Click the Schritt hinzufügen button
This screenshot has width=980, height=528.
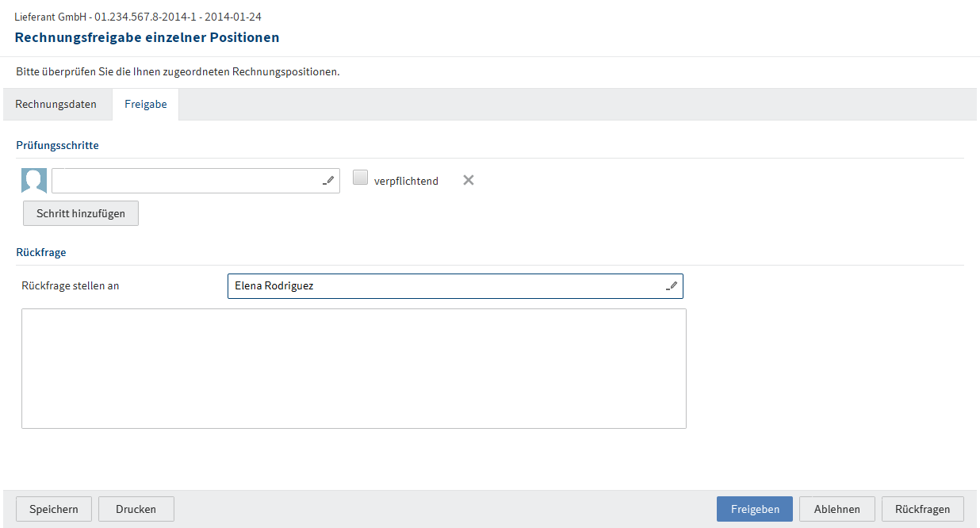(x=81, y=213)
